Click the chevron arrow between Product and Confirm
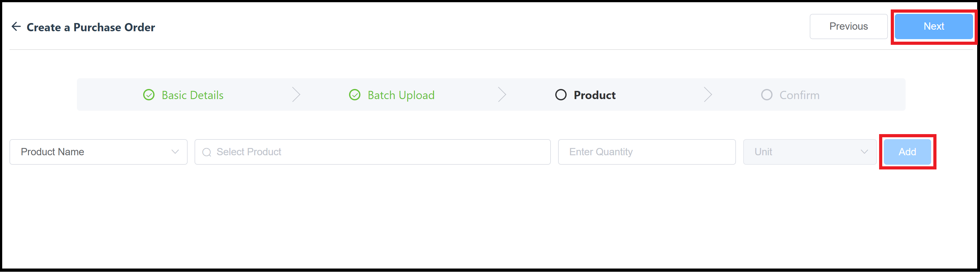 (708, 94)
